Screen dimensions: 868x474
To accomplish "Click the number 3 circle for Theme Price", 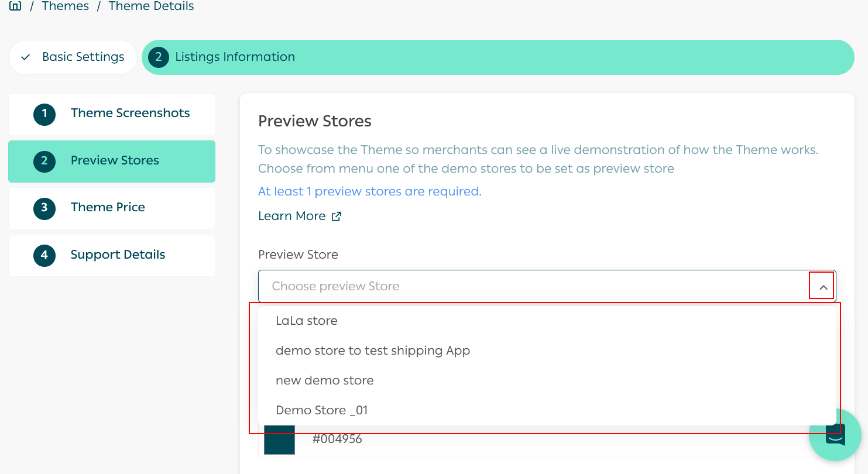I will click(x=44, y=208).
